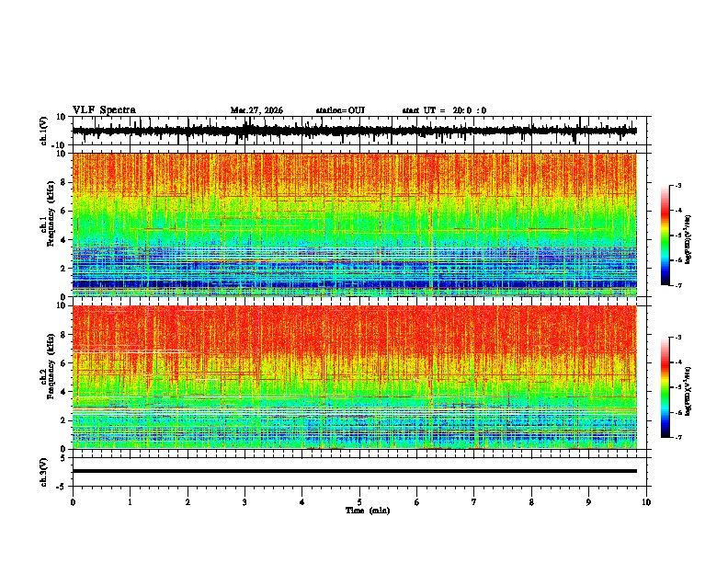Click the "-7" tick on ch.1 color bar
728x563 pixels.
click(678, 285)
